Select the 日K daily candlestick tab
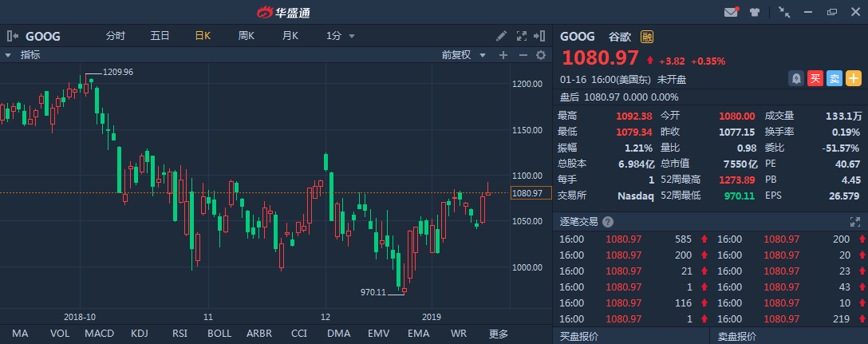868x344 pixels. pyautogui.click(x=203, y=36)
